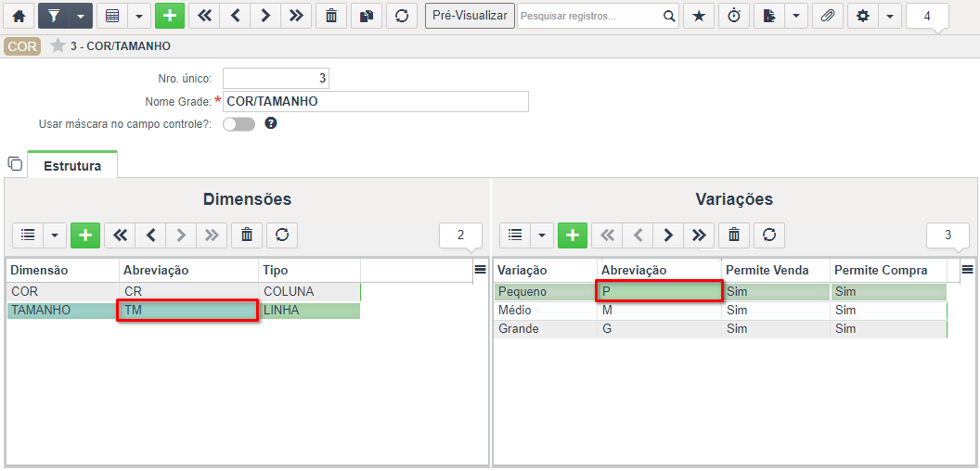Click the Pré-Visualizar button

point(470,17)
